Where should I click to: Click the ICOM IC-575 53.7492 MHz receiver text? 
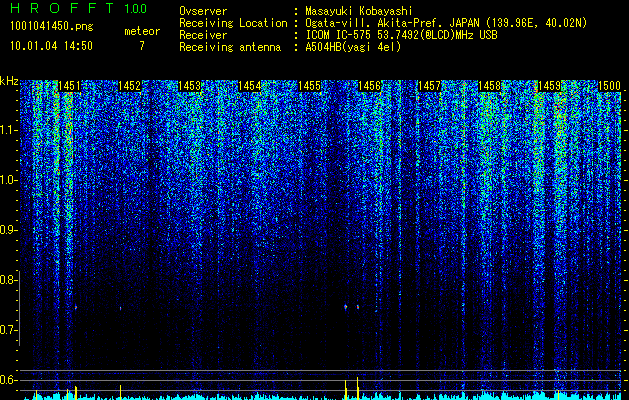[401, 35]
